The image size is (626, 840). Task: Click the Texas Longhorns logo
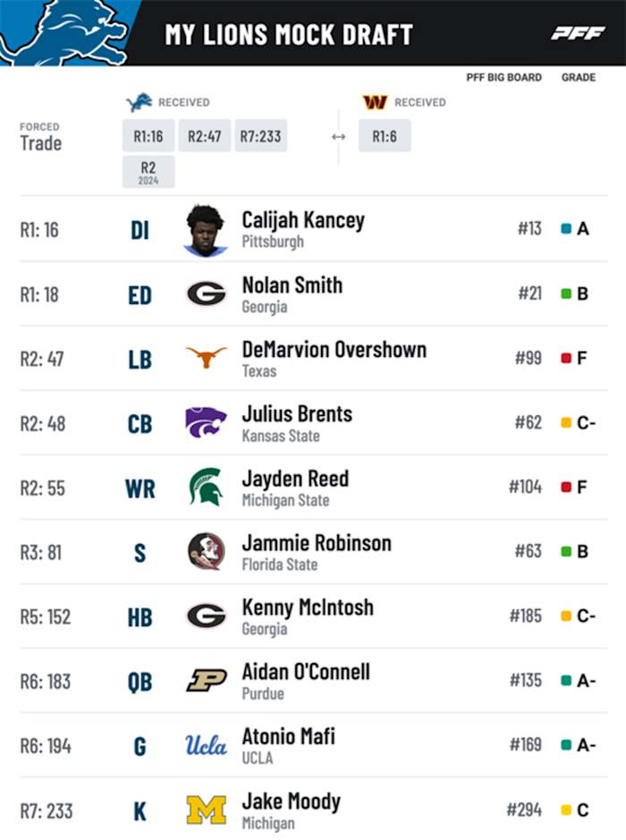tap(207, 358)
